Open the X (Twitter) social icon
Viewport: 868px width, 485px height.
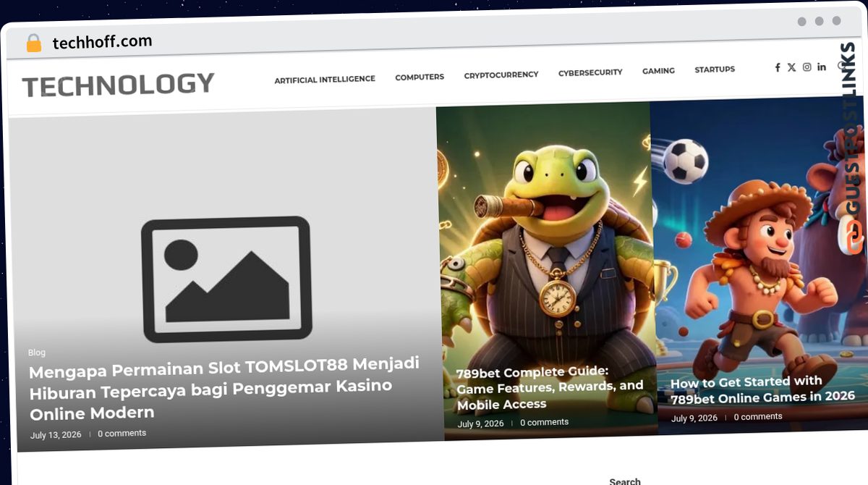coord(791,67)
